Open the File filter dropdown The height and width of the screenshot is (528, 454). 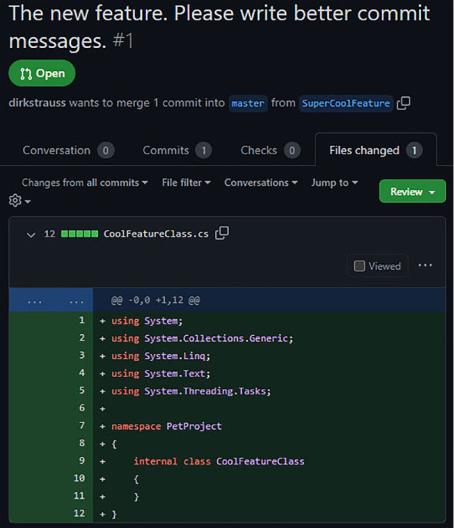tap(186, 183)
